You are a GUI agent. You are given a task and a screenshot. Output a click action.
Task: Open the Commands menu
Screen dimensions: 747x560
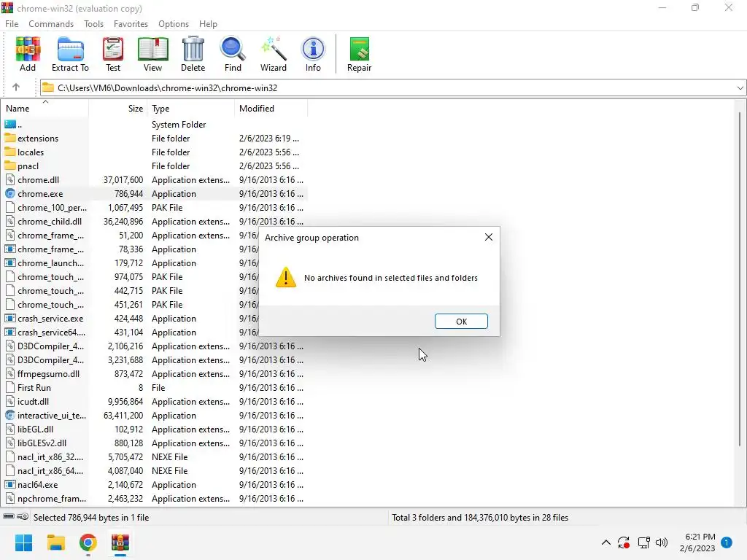click(x=51, y=24)
